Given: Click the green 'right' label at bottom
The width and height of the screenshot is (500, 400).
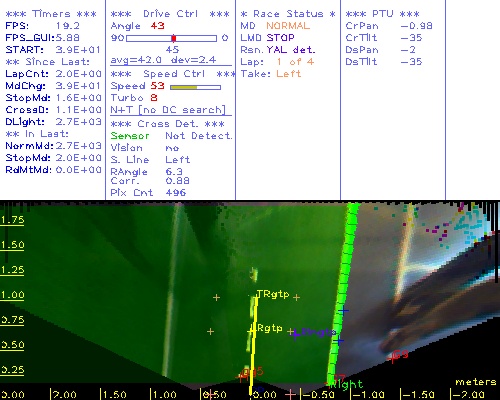Looking at the screenshot, I should click(347, 385).
